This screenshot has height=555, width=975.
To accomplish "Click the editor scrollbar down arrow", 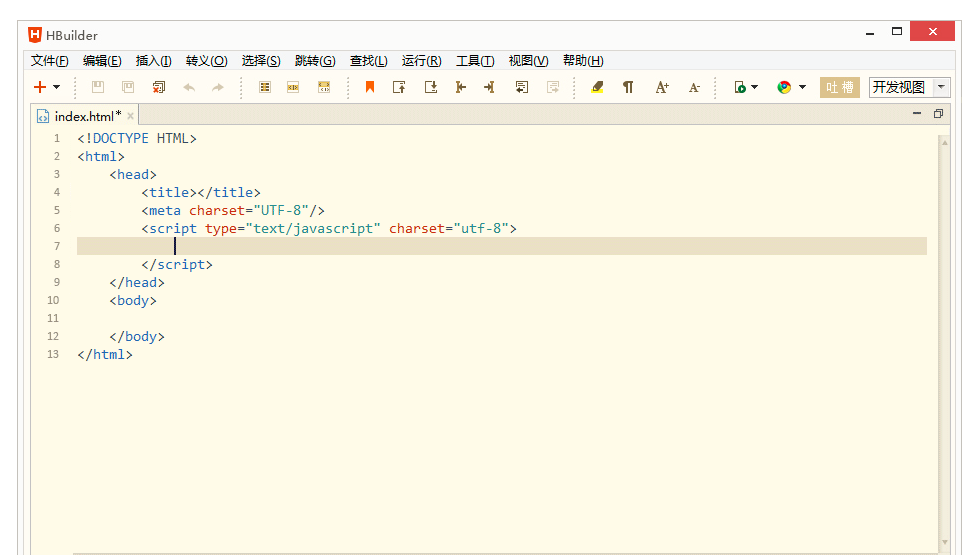I will tap(945, 543).
